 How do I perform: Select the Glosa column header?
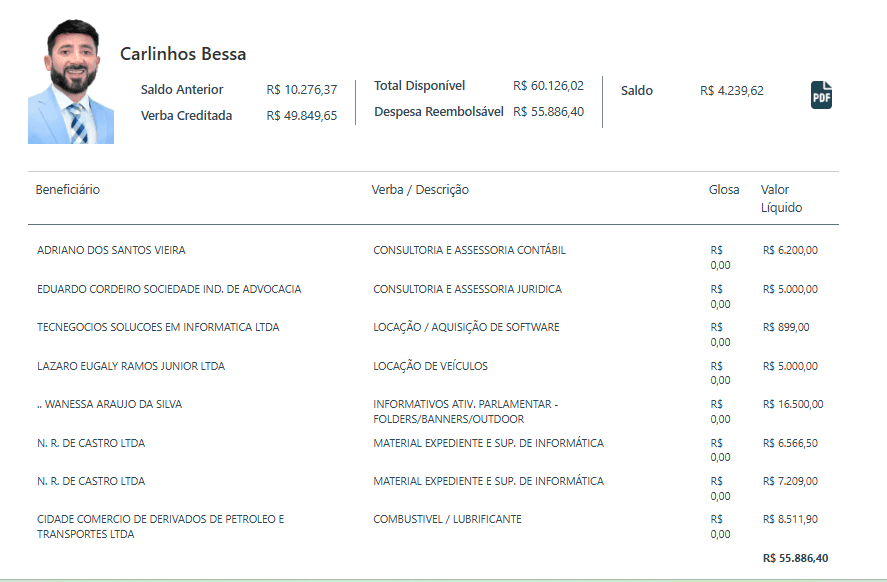coord(724,190)
